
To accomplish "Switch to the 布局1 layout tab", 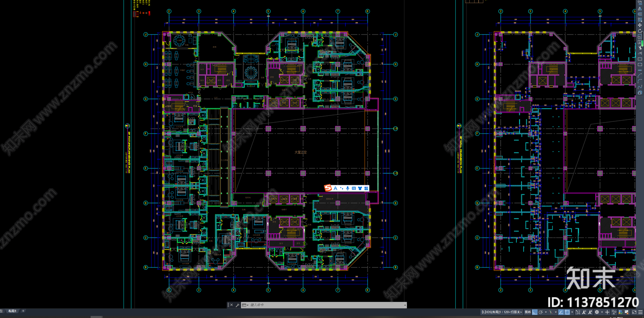I will [12, 311].
